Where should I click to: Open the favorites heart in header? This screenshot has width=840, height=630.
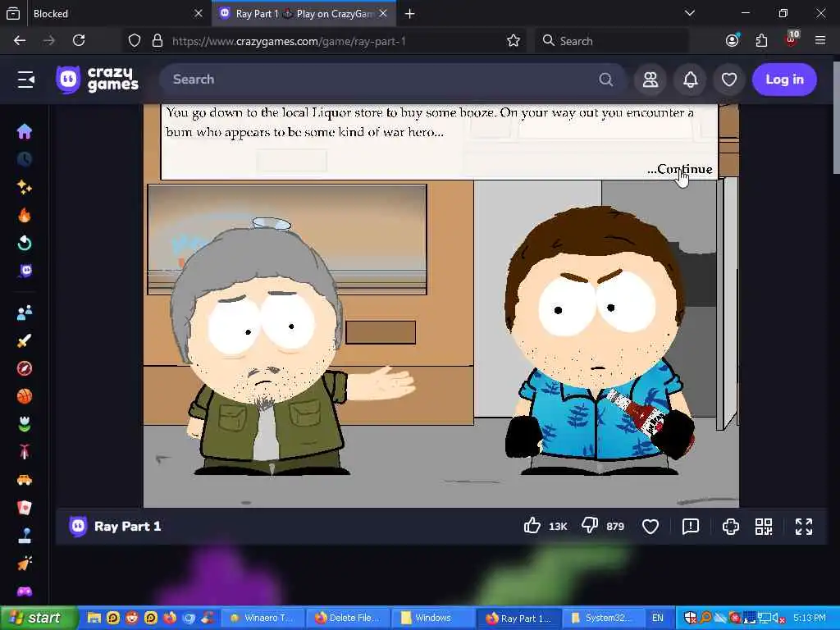(729, 80)
